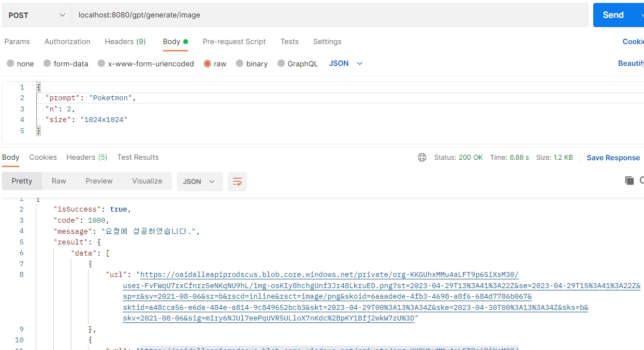644x350 pixels.
Task: Open the response Body tab
Action: point(11,157)
